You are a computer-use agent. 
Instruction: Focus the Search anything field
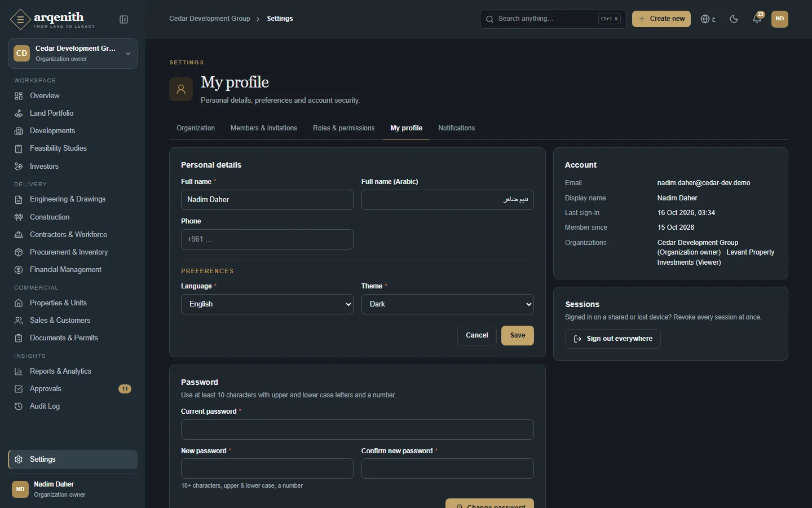[553, 19]
